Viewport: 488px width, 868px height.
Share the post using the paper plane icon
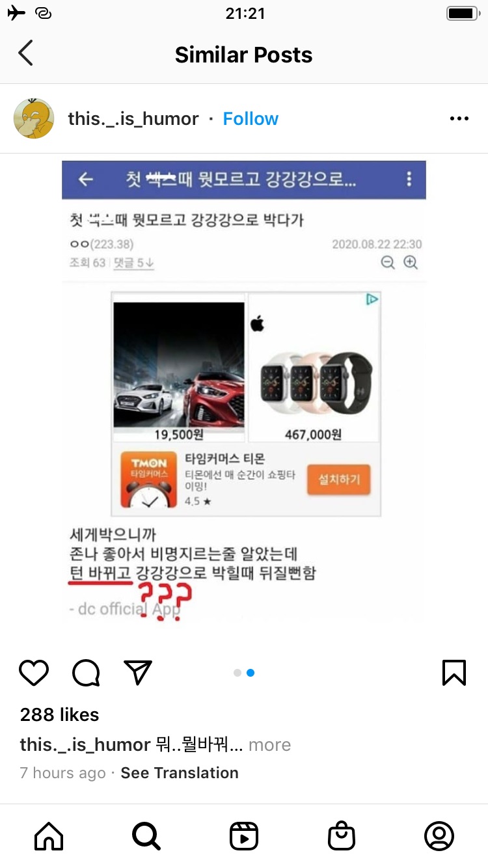pos(137,673)
